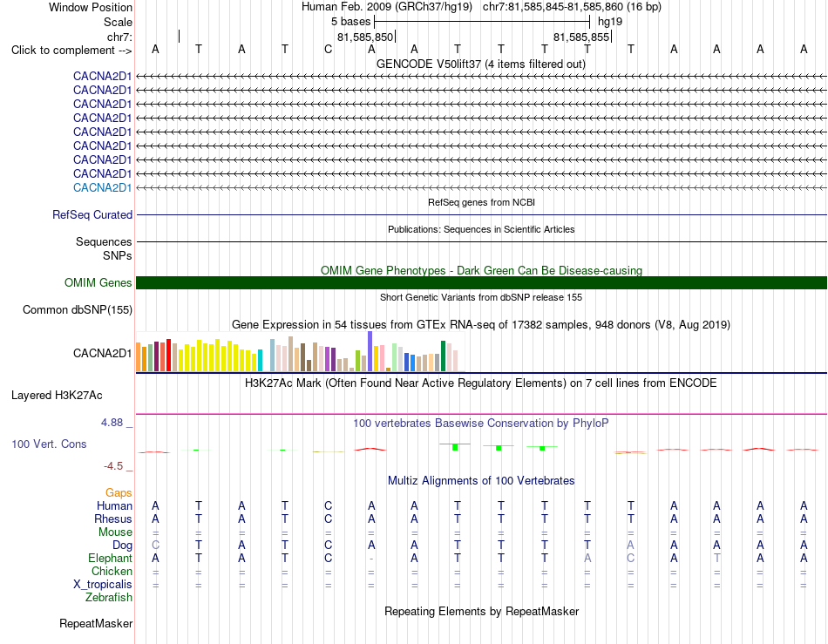Click the 'Human' alignment row label
Screen dimensions: 828x644
[x=114, y=506]
